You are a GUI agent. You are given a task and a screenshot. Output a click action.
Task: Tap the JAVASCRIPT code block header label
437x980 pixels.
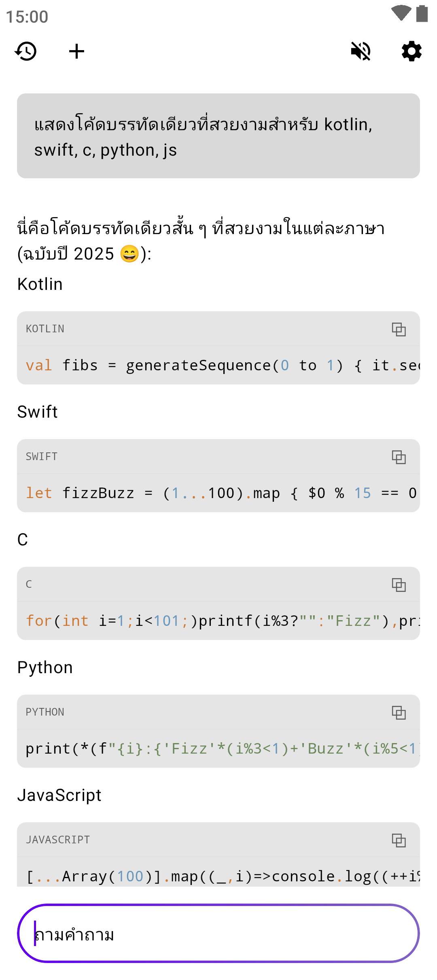click(x=58, y=840)
